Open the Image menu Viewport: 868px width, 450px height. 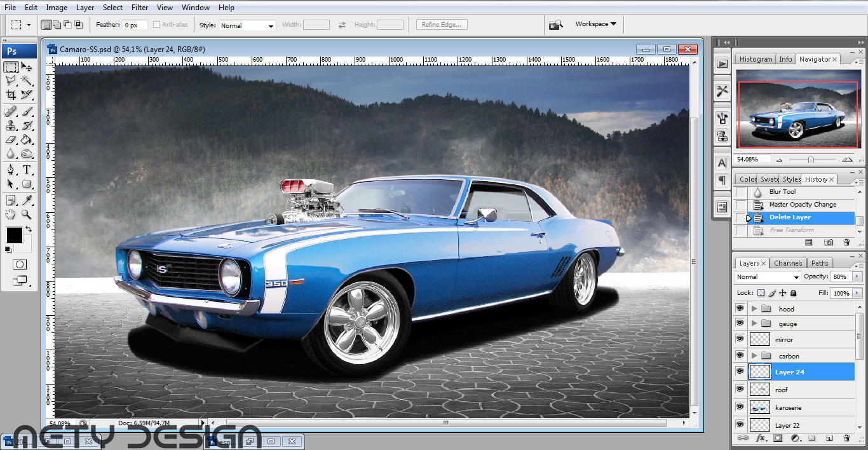tap(57, 8)
